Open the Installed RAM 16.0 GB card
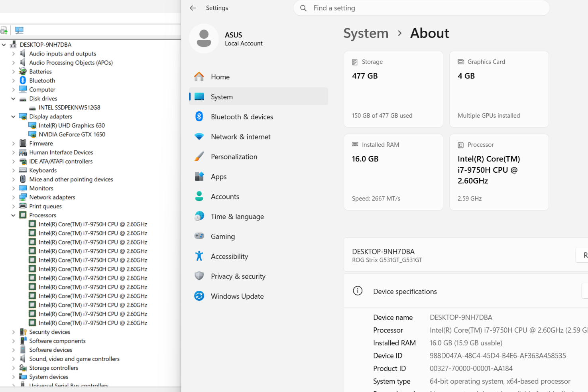 click(x=393, y=172)
